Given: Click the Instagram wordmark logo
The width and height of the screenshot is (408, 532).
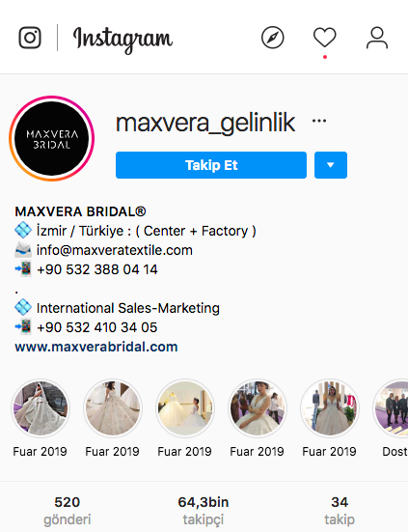Looking at the screenshot, I should coord(122,40).
